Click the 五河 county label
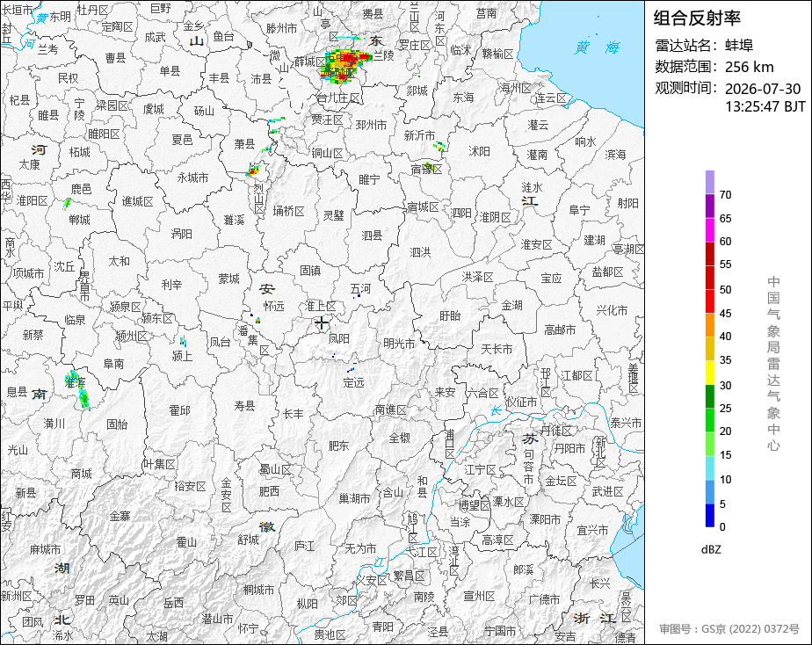 [360, 288]
